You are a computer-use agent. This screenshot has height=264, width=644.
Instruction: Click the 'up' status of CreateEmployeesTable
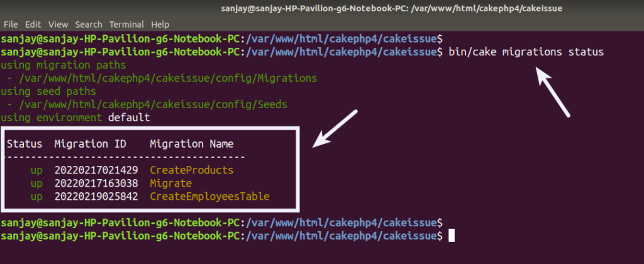click(x=36, y=197)
